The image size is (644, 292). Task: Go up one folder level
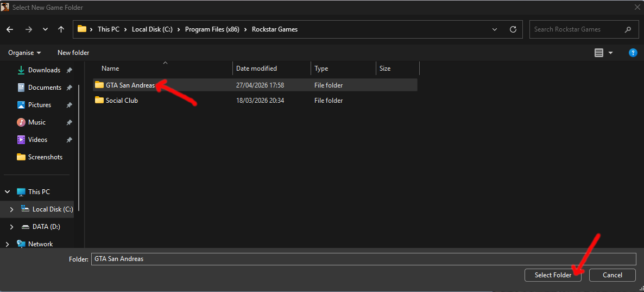click(x=61, y=29)
